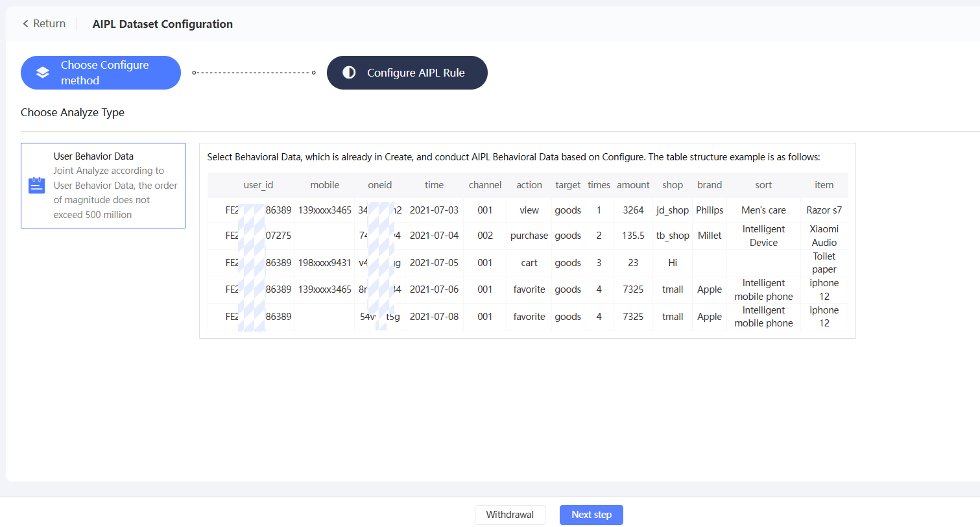Click the mobile column header
This screenshot has width=980, height=527.
325,185
